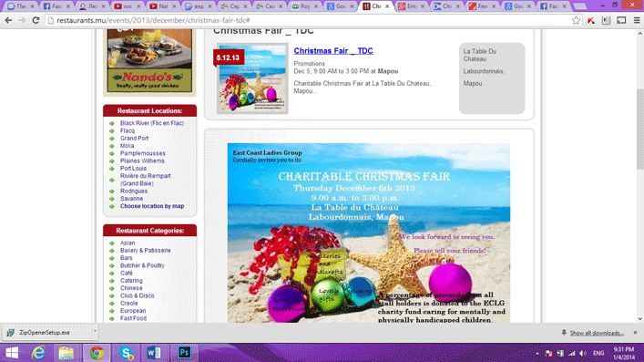644x362 pixels.
Task: Click the browser back arrow
Action: pyautogui.click(x=8, y=20)
